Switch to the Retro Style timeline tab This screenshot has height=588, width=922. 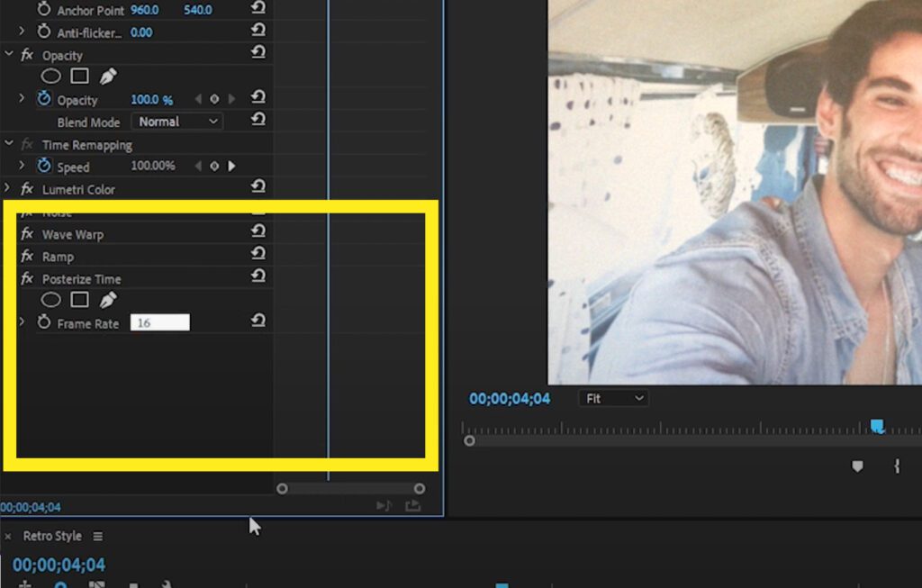pyautogui.click(x=52, y=536)
